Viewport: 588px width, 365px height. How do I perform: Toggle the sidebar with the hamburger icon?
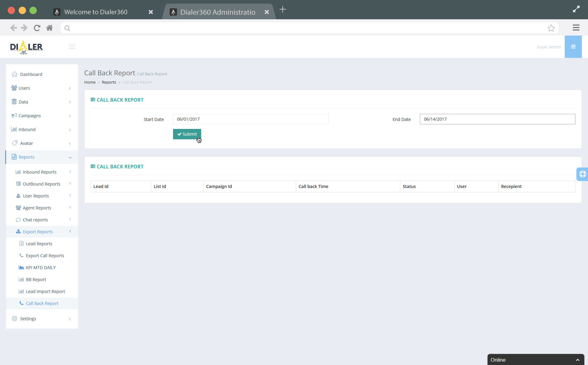click(x=72, y=47)
